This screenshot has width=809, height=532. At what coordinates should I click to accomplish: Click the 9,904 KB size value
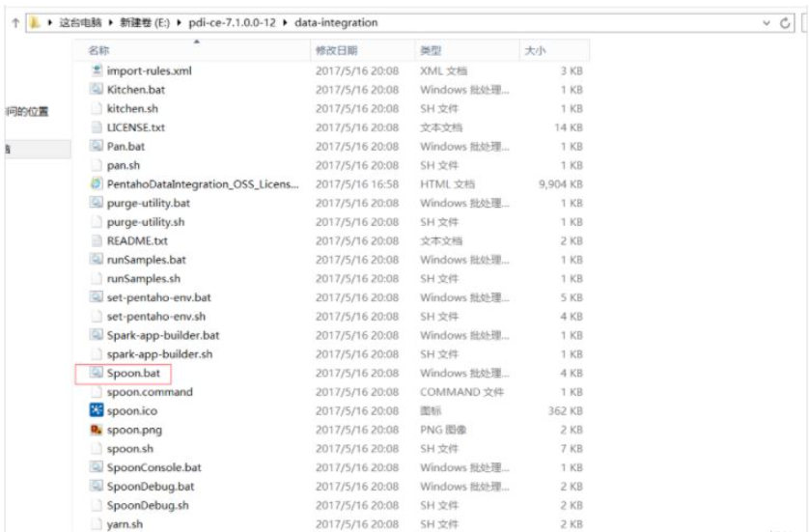click(561, 184)
